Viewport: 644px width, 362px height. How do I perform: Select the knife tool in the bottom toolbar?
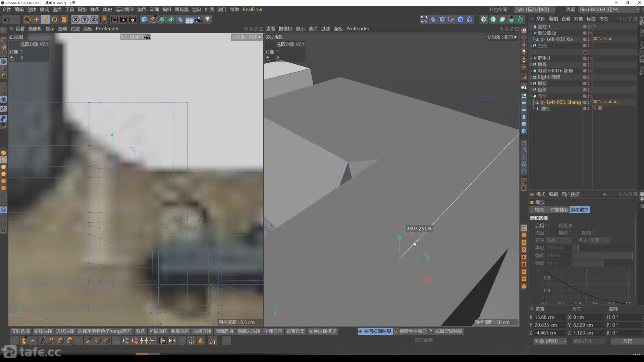click(x=88, y=341)
